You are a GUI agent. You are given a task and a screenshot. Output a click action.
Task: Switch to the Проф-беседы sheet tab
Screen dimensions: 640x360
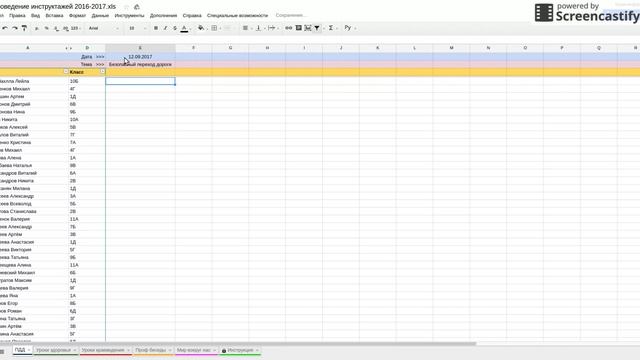click(151, 350)
